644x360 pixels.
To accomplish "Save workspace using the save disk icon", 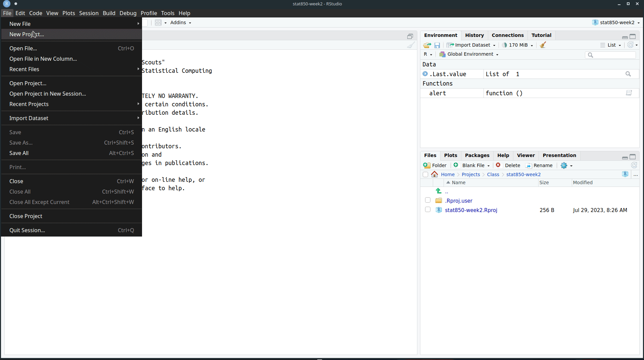I will (x=437, y=45).
